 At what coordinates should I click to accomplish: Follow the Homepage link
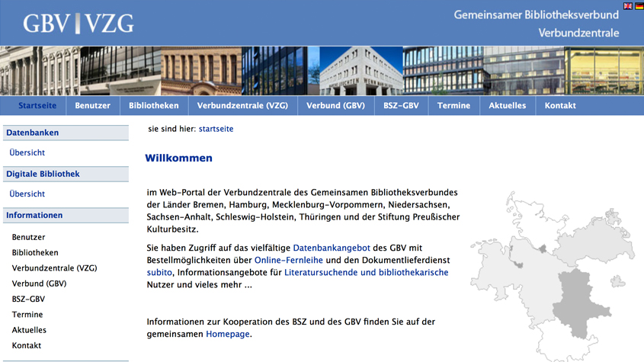228,334
